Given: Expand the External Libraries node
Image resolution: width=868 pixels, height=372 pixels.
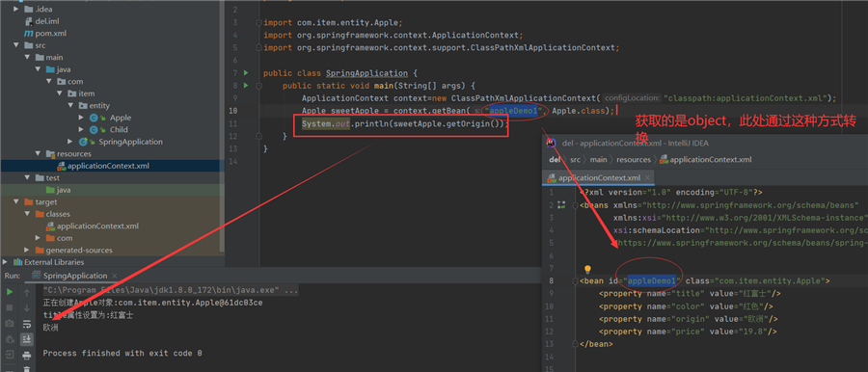Looking at the screenshot, I should click(5, 262).
